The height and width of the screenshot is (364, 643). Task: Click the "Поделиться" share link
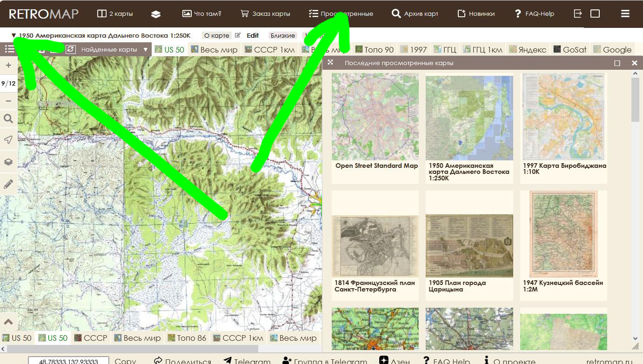(x=182, y=361)
